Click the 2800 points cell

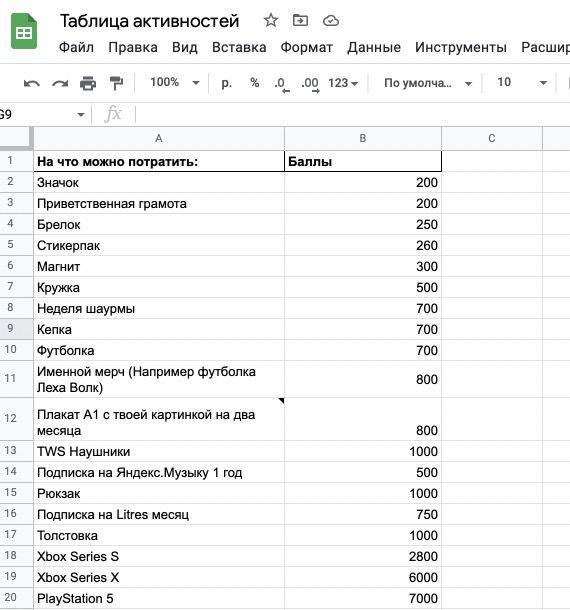click(x=363, y=556)
